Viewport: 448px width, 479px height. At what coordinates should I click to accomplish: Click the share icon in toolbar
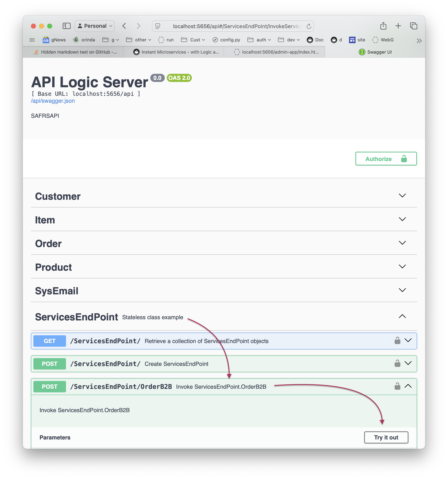[383, 25]
